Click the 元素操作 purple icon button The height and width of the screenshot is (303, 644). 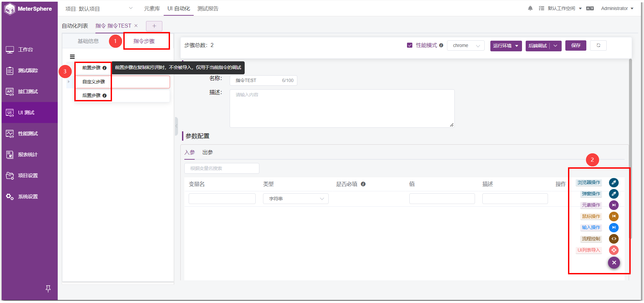pyautogui.click(x=614, y=205)
